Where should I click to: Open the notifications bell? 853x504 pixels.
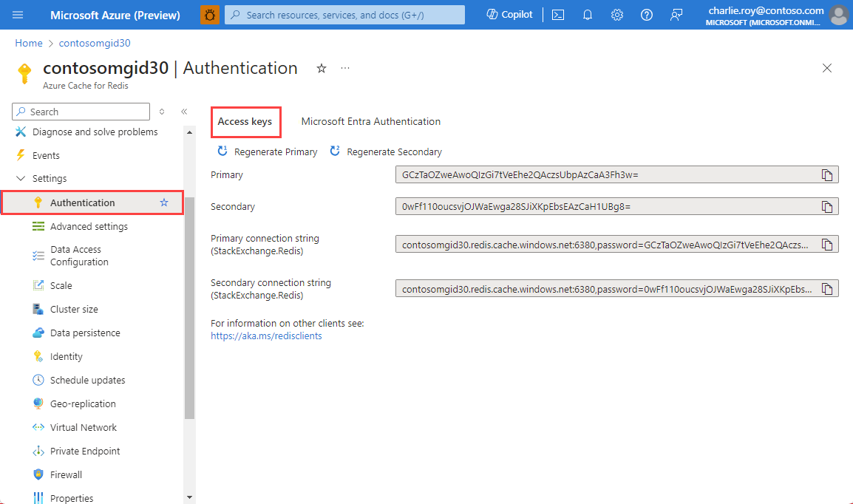pos(588,15)
